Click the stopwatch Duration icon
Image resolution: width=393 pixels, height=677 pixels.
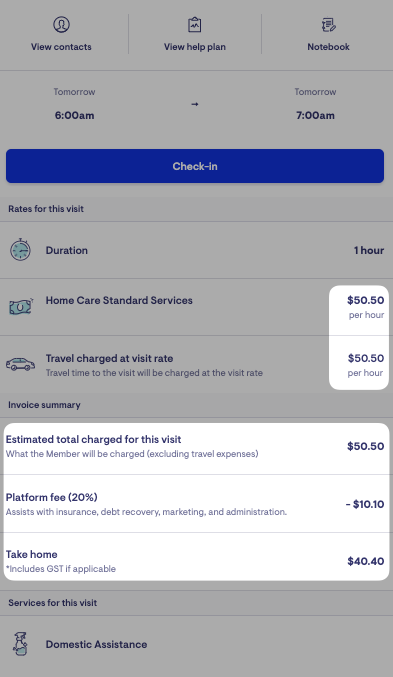20,250
